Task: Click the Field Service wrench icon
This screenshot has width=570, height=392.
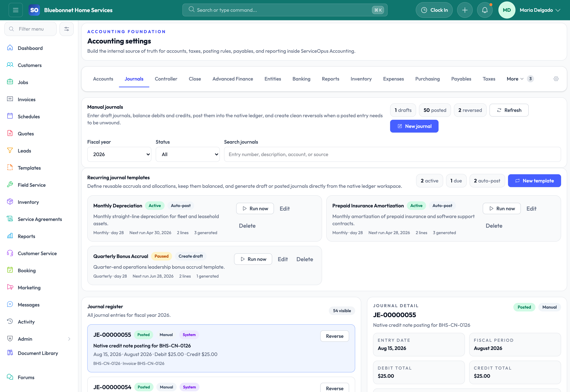Action: pos(10,185)
